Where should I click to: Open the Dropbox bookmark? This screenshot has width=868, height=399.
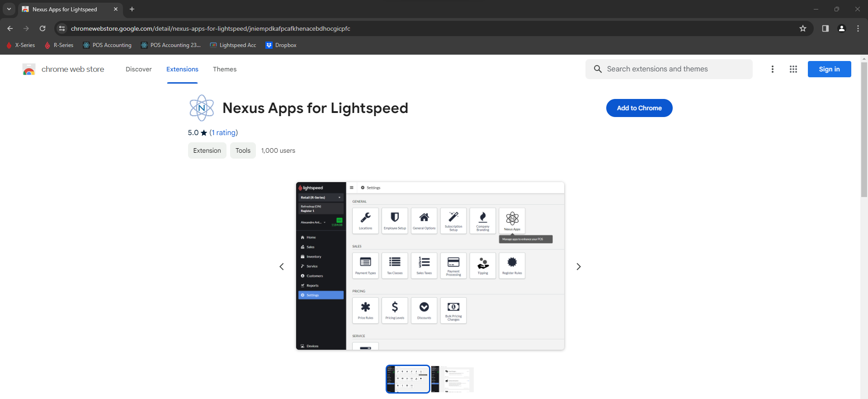pos(281,45)
